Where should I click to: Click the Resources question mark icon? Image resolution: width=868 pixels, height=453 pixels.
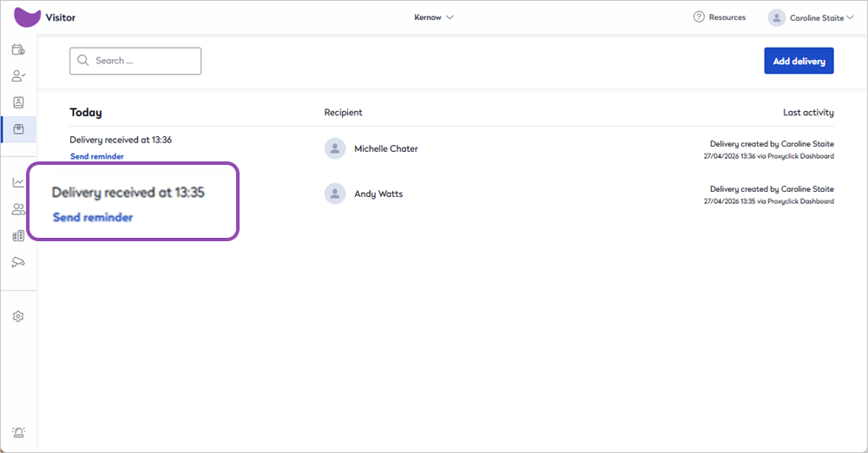[699, 17]
